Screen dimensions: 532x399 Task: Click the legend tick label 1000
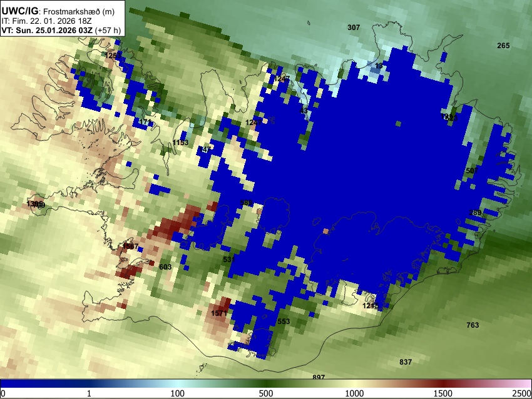(x=354, y=393)
